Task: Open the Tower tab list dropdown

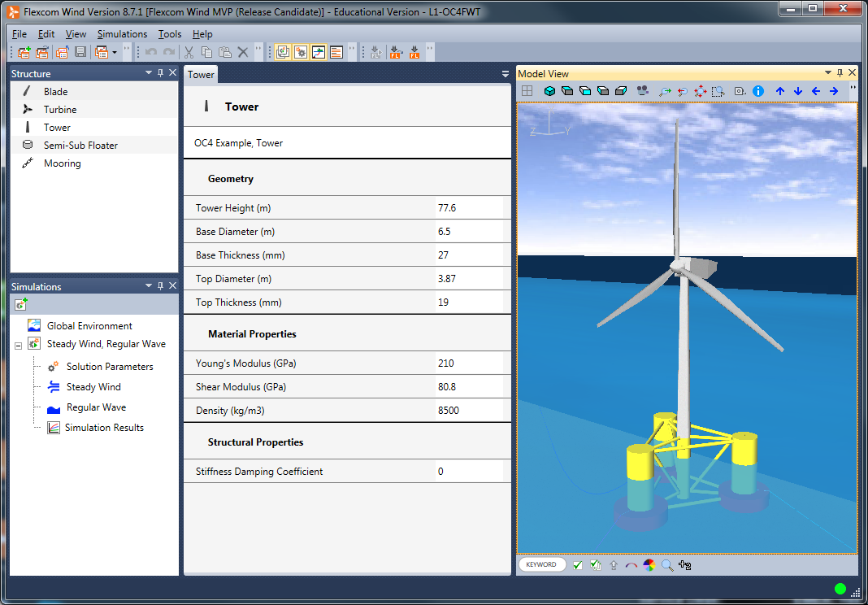Action: click(506, 74)
